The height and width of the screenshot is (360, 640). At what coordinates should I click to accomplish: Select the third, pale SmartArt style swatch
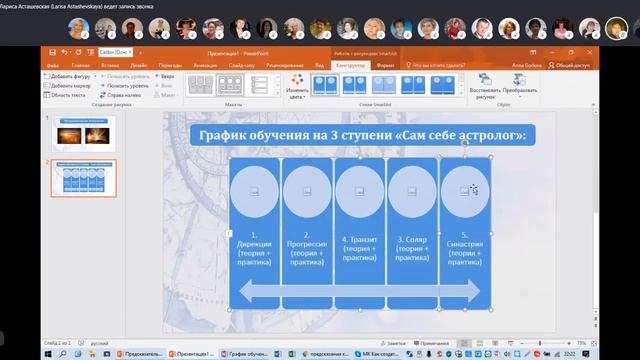click(384, 85)
